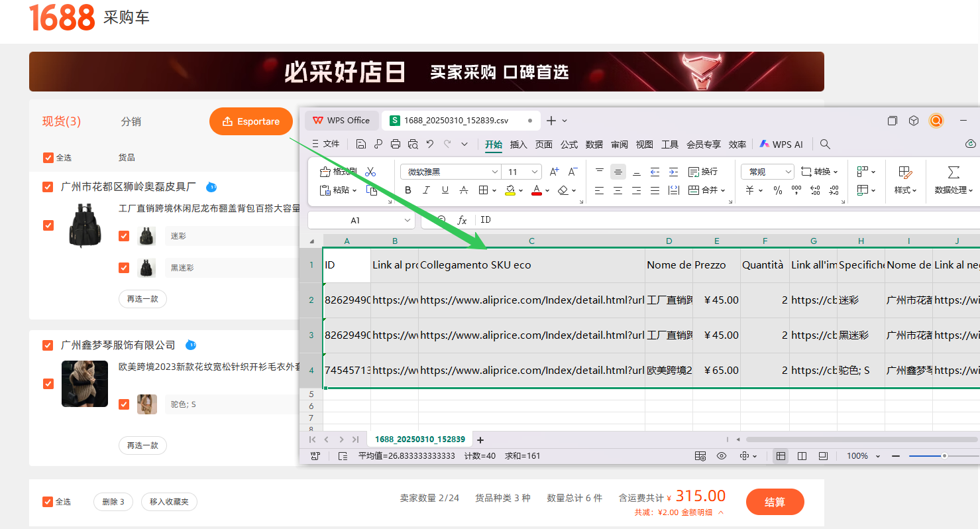This screenshot has height=529, width=980.
Task: Click the 移入收藏夹 button
Action: pyautogui.click(x=169, y=502)
